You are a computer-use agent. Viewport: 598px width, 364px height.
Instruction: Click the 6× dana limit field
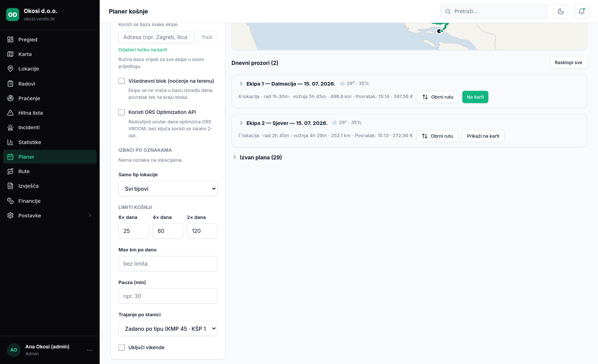133,231
